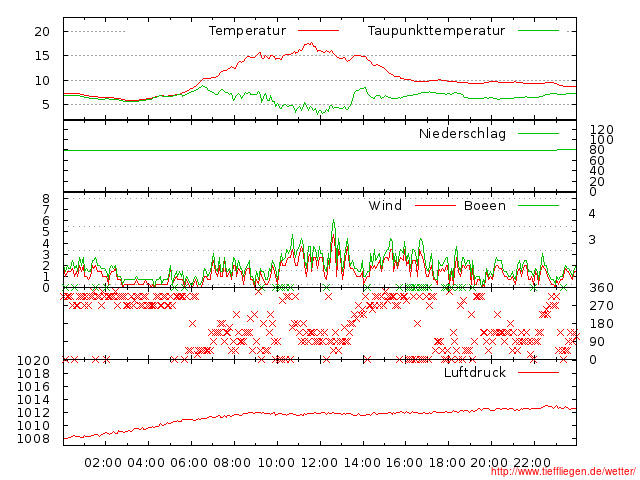Click the 02:00 time axis label

[x=103, y=463]
